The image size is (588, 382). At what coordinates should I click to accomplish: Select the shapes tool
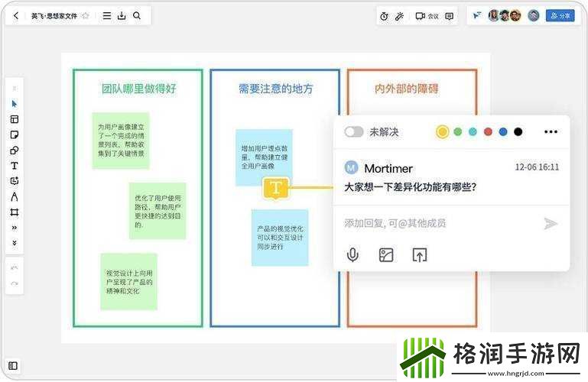15,151
